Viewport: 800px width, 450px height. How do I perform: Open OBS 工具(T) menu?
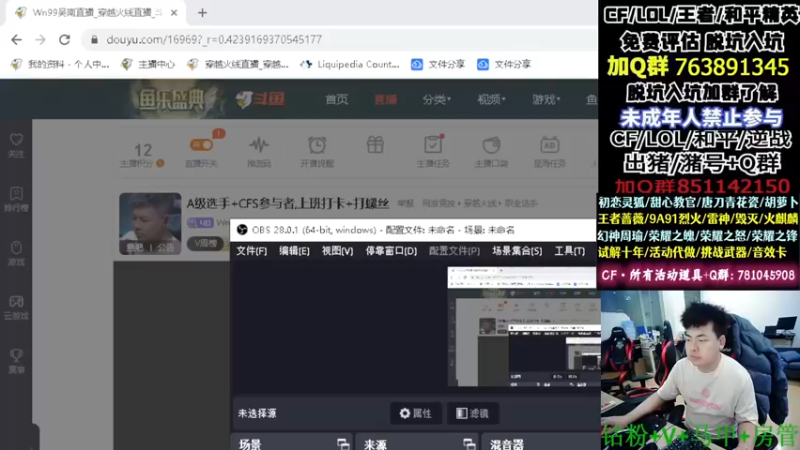coord(569,251)
